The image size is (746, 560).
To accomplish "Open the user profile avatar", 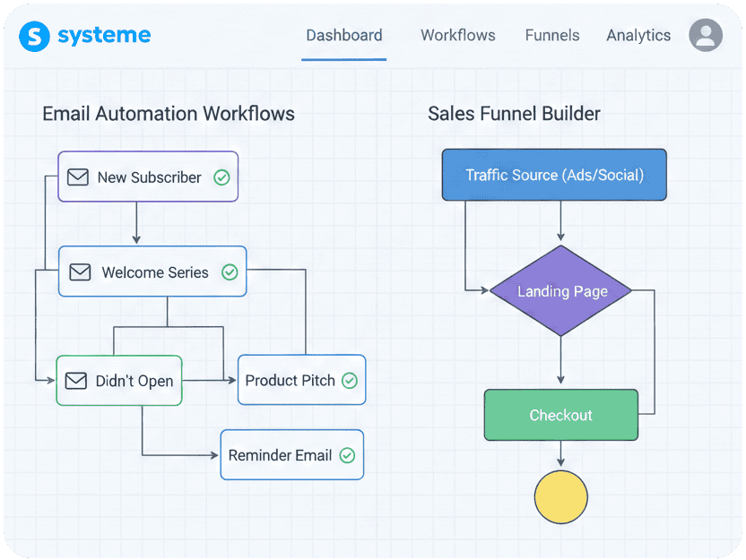I will tap(706, 36).
